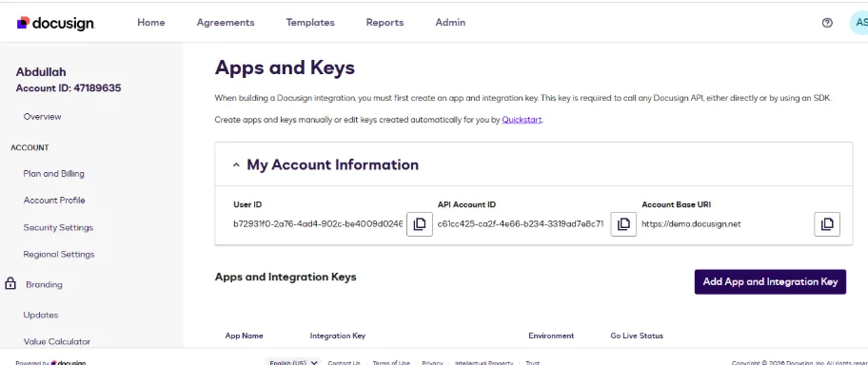Image resolution: width=868 pixels, height=365 pixels.
Task: Open Value Calculator in sidebar
Action: pyautogui.click(x=56, y=342)
